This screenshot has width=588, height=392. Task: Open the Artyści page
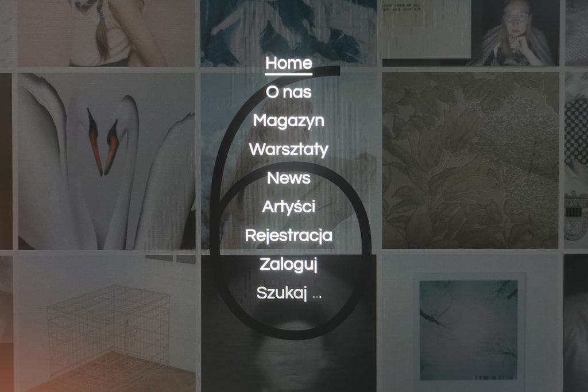(x=288, y=207)
